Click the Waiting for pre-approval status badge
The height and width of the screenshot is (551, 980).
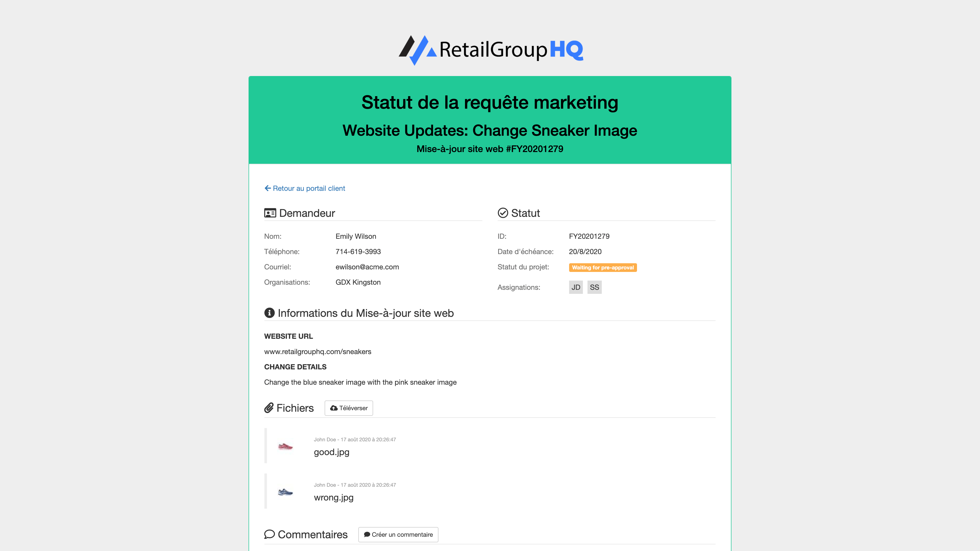click(x=603, y=267)
